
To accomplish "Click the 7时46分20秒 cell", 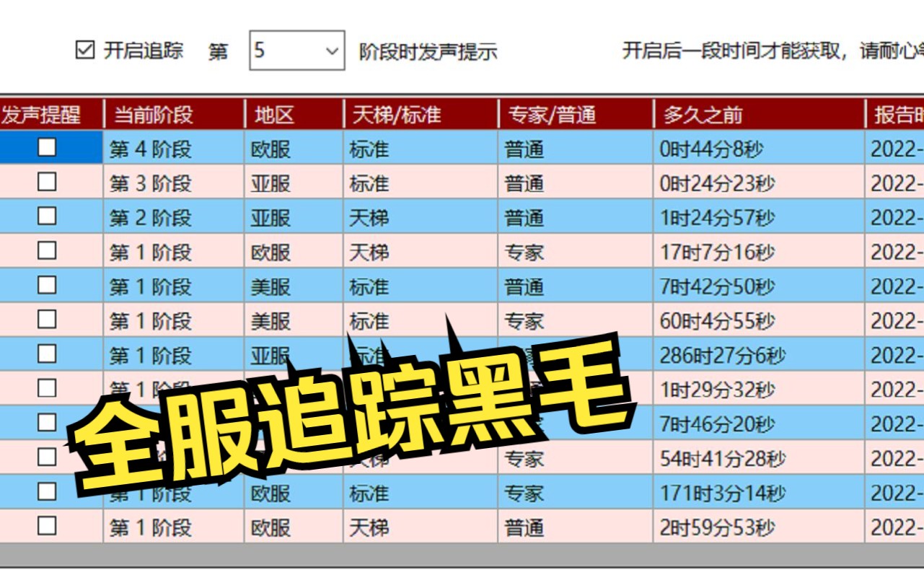I will [x=759, y=424].
